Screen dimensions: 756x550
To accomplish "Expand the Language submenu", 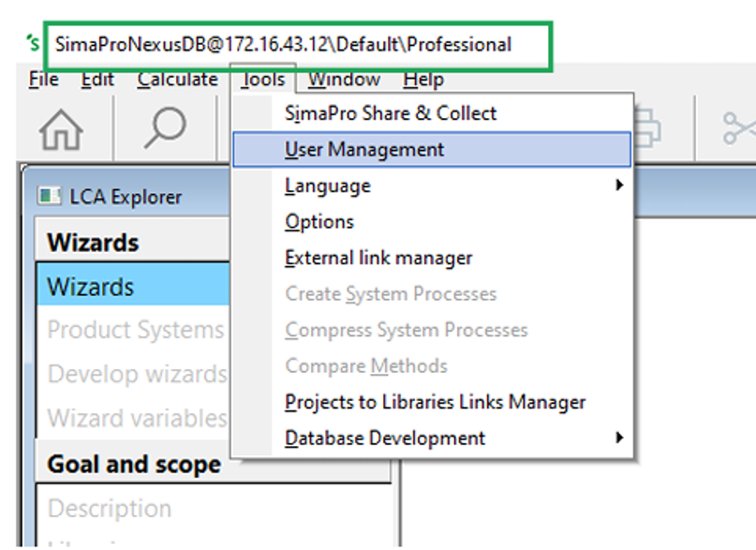I will tap(432, 186).
